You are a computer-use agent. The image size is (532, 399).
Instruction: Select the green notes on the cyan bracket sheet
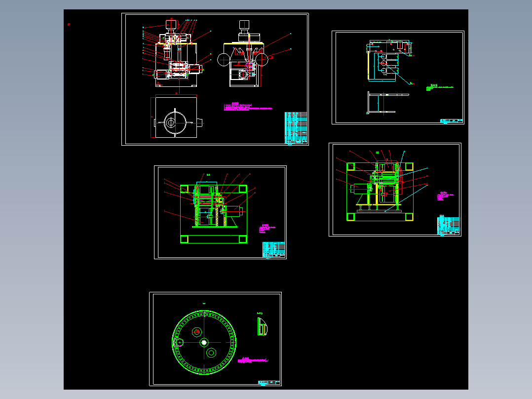(x=440, y=87)
